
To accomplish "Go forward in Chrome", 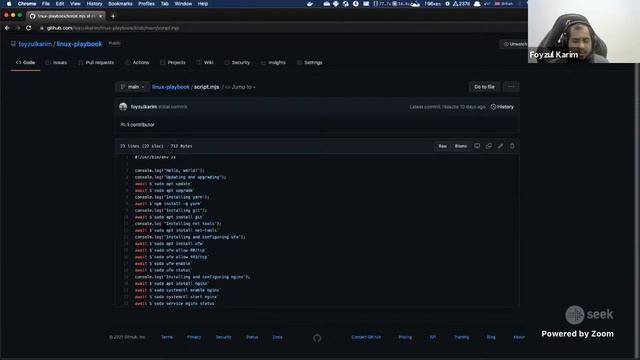I will tap(18, 28).
